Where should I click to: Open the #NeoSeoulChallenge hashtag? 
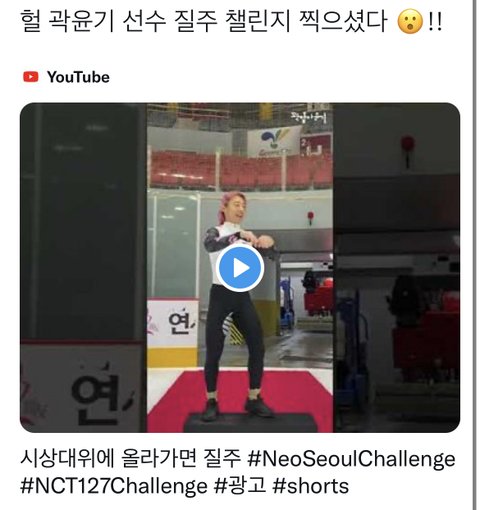[351, 459]
